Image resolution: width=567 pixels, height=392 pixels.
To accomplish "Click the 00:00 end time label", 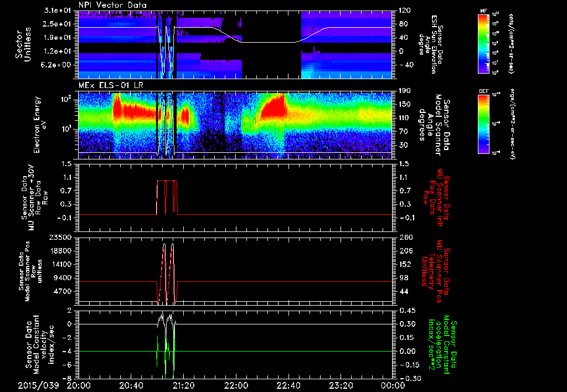I will click(x=393, y=385).
